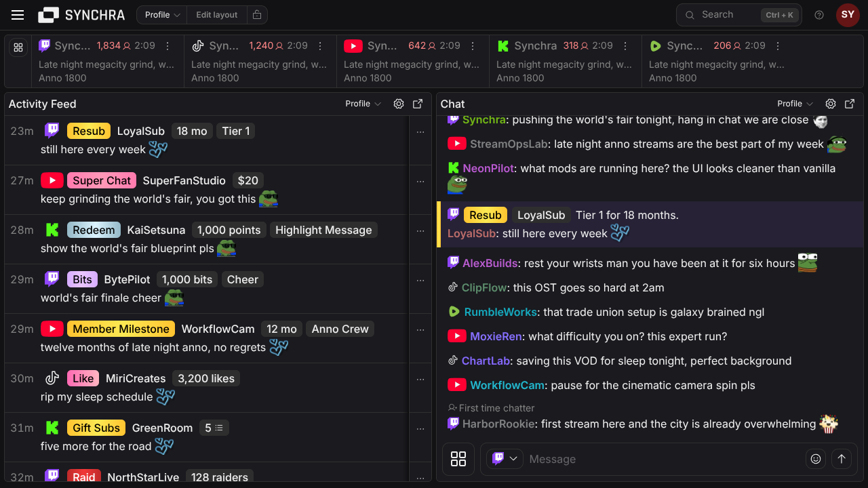Click the YouTube icon in the stream bar
The height and width of the screenshot is (488, 868).
coord(353,45)
